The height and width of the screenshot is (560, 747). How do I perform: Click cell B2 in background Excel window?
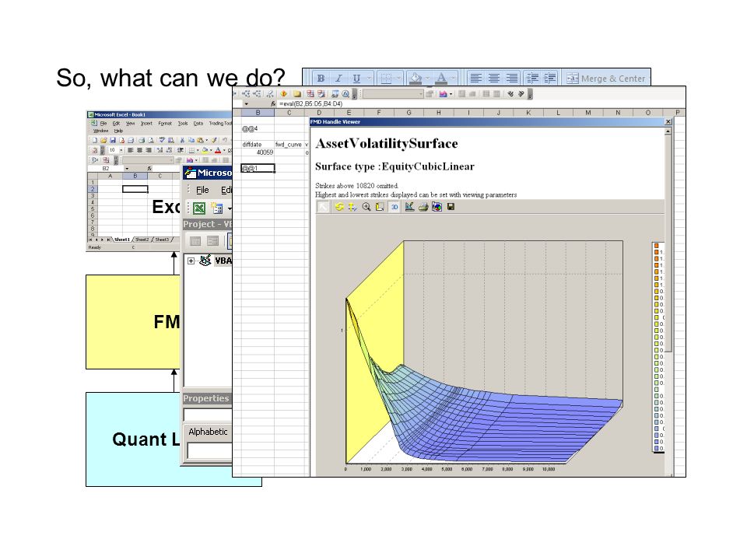click(135, 189)
